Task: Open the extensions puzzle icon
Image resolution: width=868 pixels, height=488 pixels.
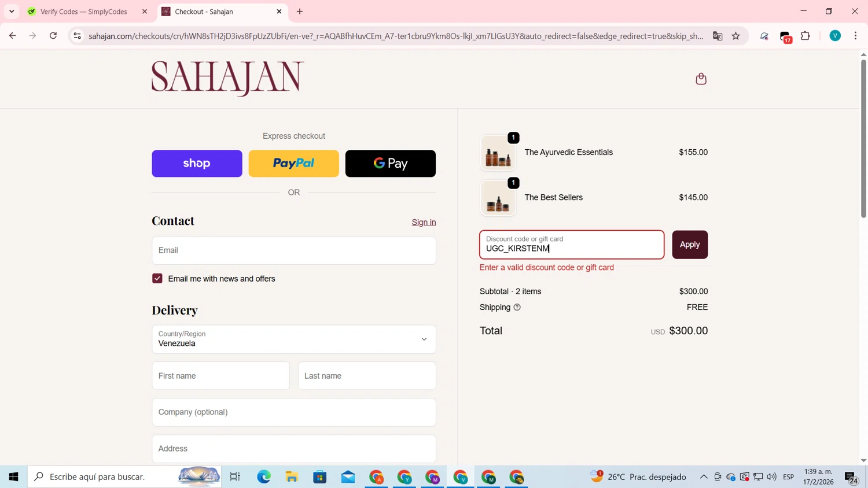Action: [806, 36]
